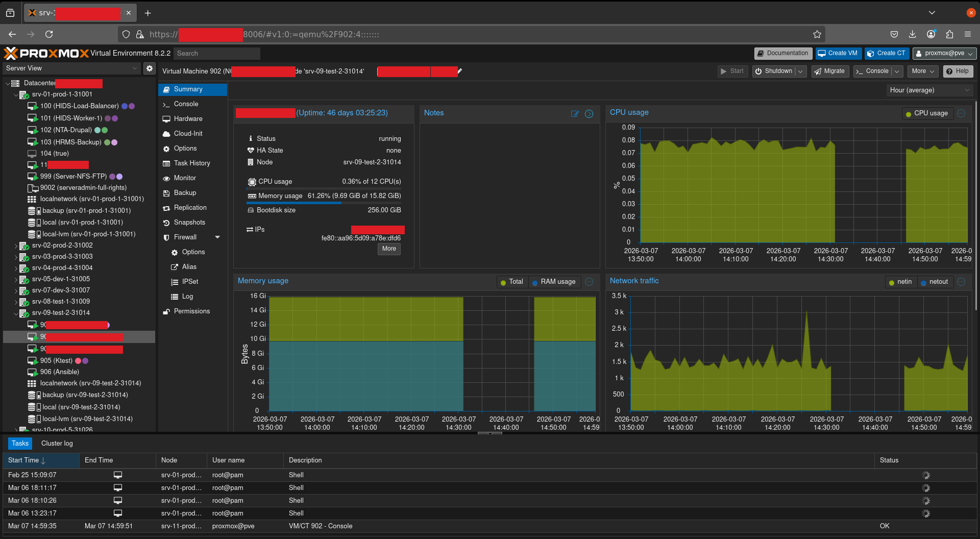Toggle the Total memory legend series

pyautogui.click(x=511, y=282)
